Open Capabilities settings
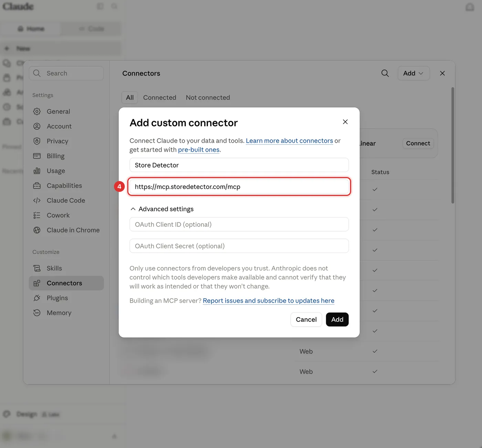 coord(66,185)
